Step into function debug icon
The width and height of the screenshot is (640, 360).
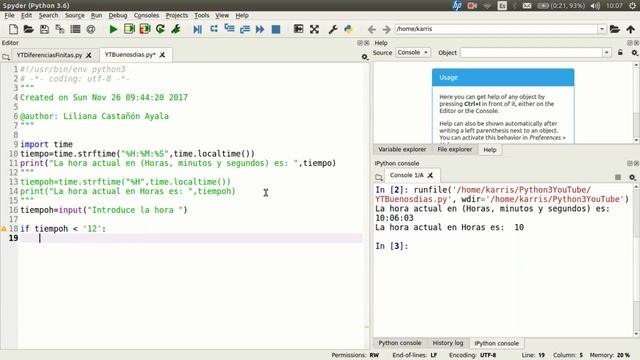(x=229, y=29)
